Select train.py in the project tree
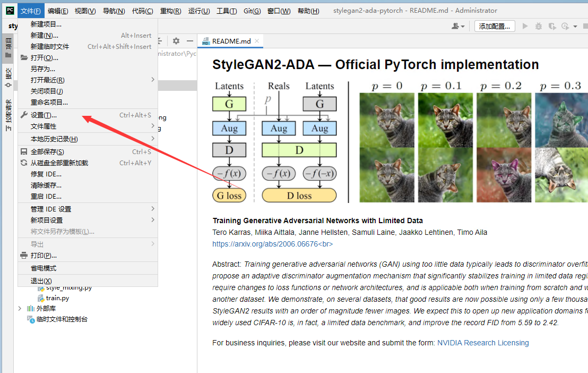 pyautogui.click(x=57, y=298)
